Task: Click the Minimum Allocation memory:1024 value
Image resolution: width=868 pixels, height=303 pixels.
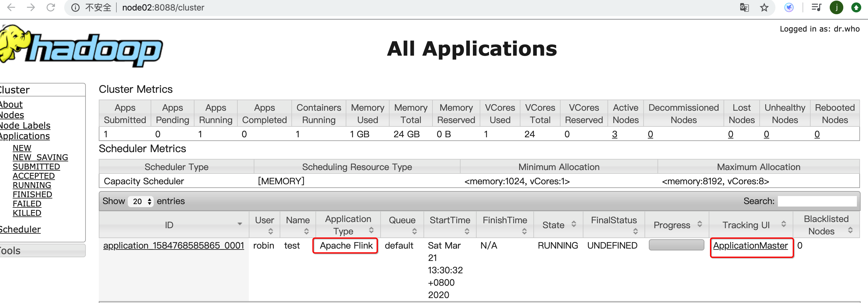Action: pos(517,181)
